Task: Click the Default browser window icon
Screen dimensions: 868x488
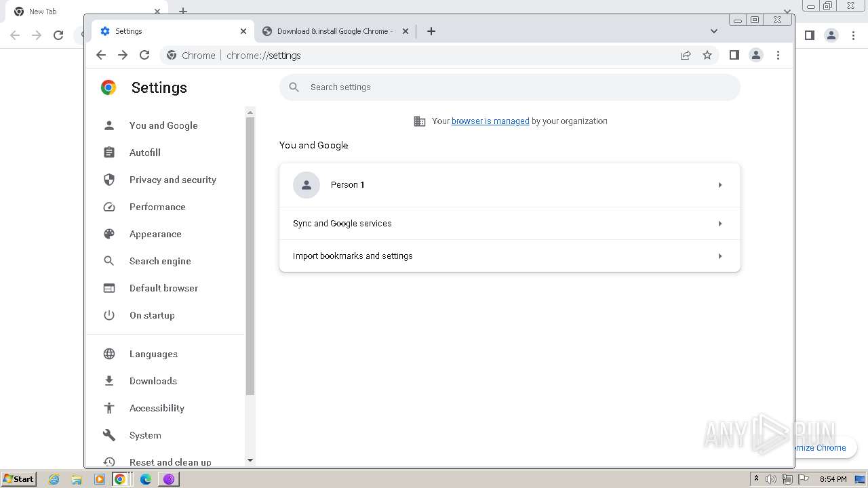Action: [108, 288]
